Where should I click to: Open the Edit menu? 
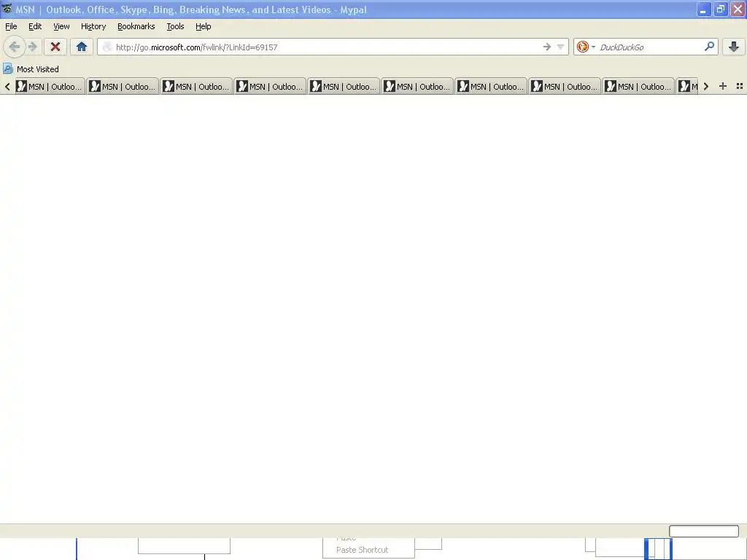[35, 27]
